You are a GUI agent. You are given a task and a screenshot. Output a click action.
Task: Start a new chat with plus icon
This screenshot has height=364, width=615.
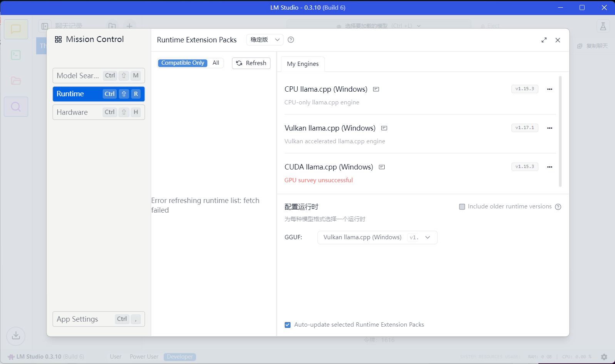point(129,26)
